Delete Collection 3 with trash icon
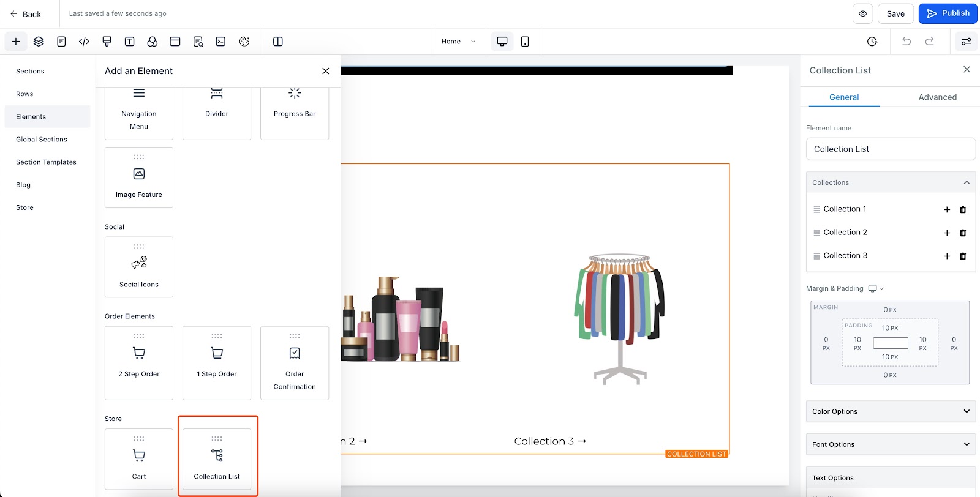Image resolution: width=980 pixels, height=497 pixels. click(x=963, y=256)
